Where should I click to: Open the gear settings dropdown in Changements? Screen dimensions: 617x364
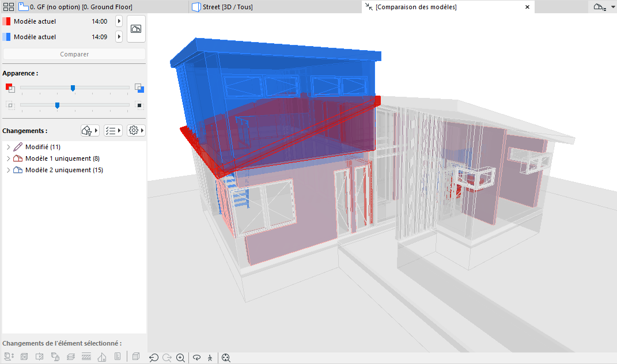click(137, 130)
